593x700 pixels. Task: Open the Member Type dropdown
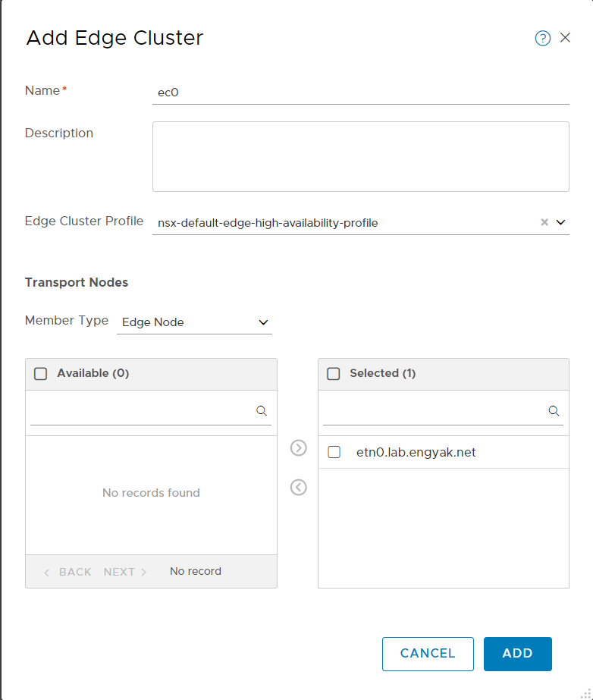(195, 322)
